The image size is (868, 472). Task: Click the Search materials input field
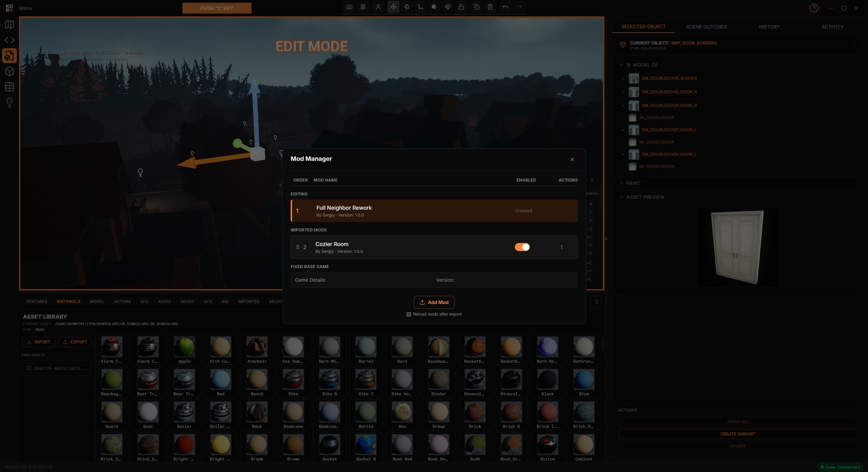click(57, 368)
